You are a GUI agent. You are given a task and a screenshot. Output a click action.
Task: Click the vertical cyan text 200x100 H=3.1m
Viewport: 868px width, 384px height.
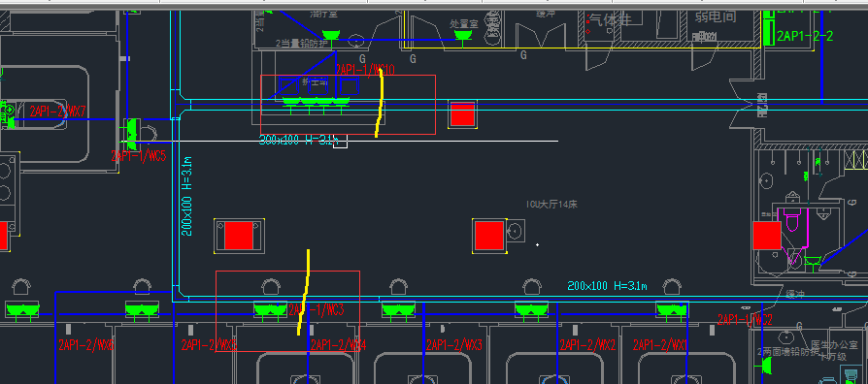point(187,196)
